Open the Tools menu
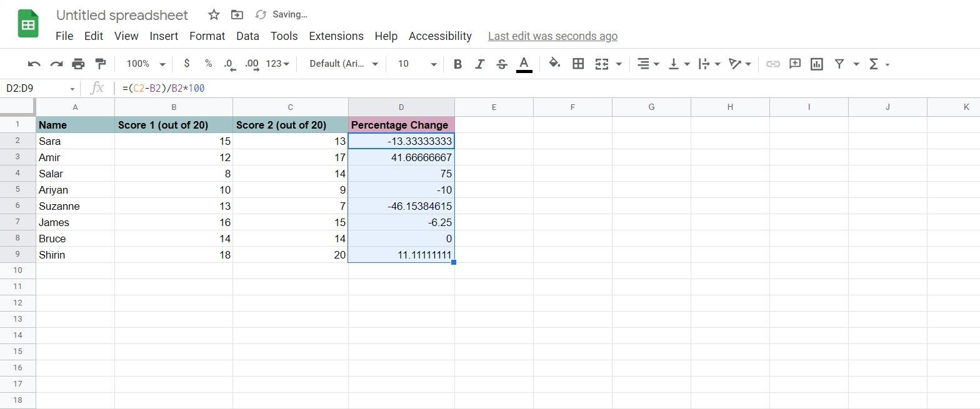 pyautogui.click(x=284, y=36)
